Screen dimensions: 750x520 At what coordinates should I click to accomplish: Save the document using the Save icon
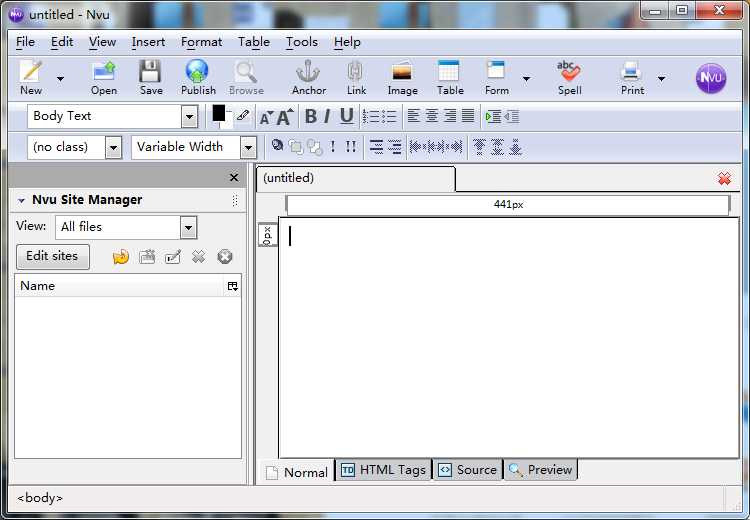click(151, 77)
